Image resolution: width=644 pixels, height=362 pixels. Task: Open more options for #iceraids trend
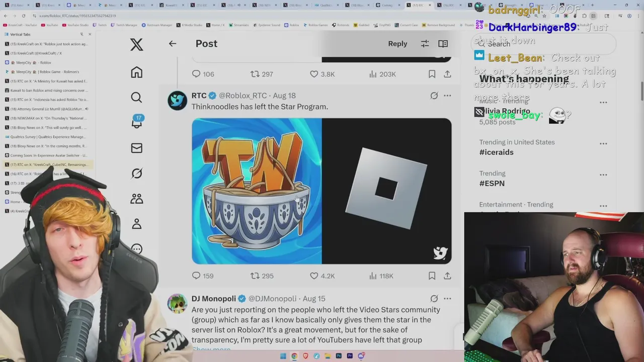point(603,144)
